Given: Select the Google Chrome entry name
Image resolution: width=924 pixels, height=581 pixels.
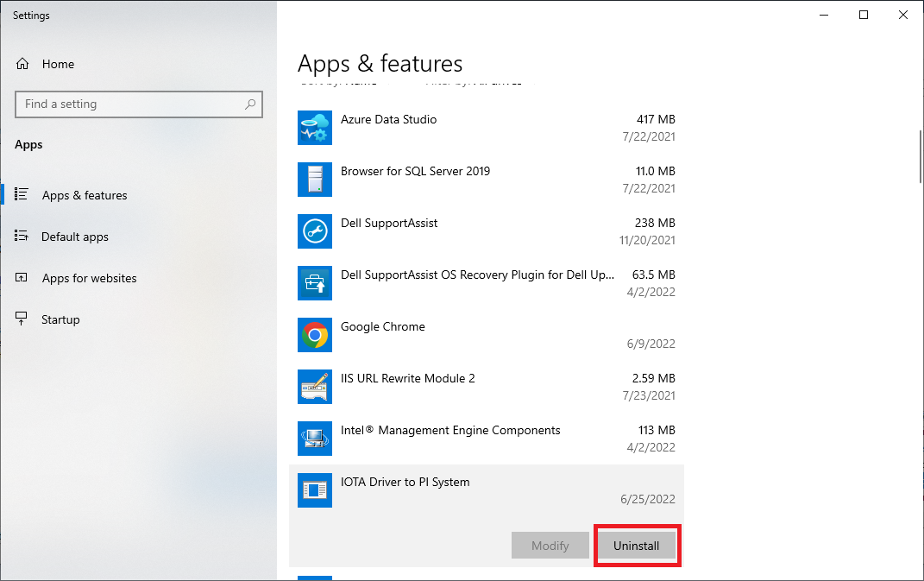Looking at the screenshot, I should pyautogui.click(x=382, y=327).
